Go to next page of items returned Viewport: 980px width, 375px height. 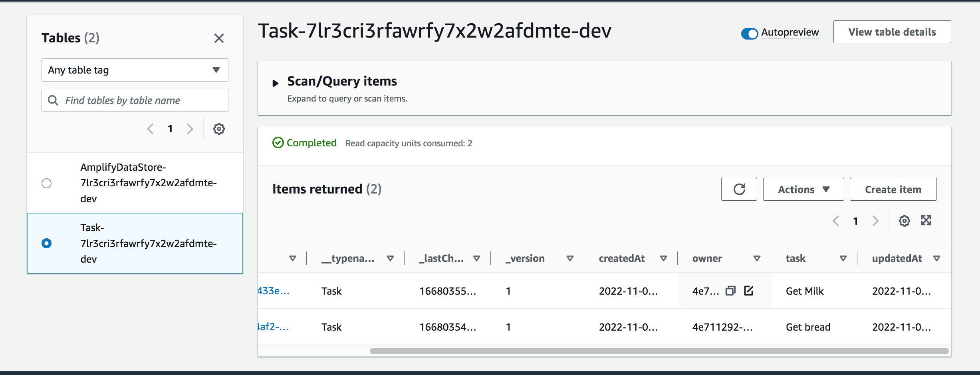pyautogui.click(x=875, y=221)
